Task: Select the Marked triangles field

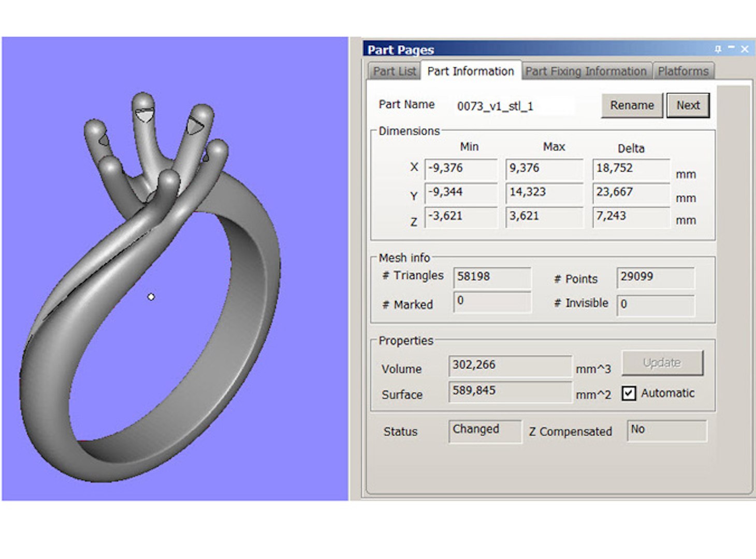Action: pyautogui.click(x=492, y=302)
